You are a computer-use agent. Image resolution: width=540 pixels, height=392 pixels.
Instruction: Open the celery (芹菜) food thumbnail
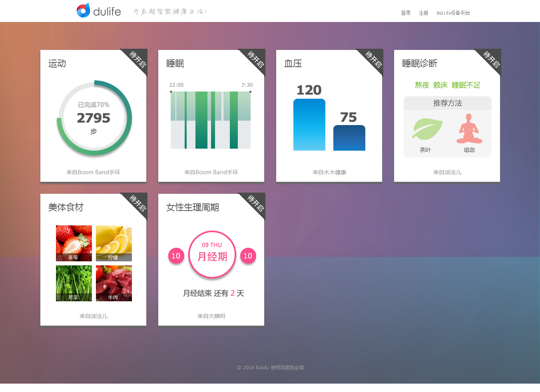point(74,283)
